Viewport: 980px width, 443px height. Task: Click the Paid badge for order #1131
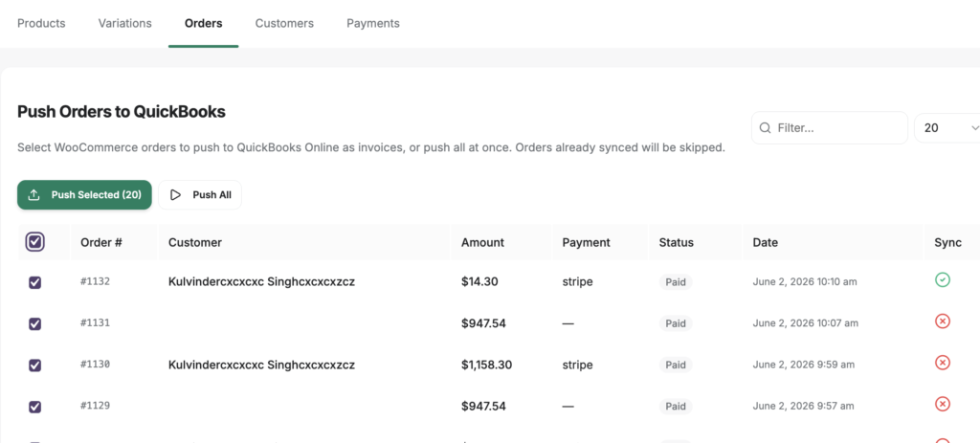tap(676, 323)
